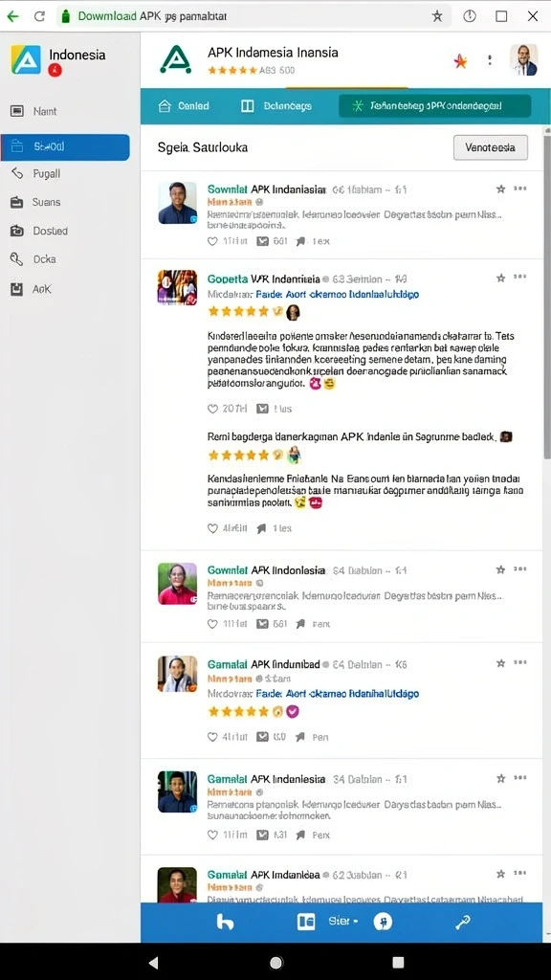Image resolution: width=551 pixels, height=980 pixels.
Task: Open the Indonesia app logo in sidebar
Action: (x=26, y=60)
